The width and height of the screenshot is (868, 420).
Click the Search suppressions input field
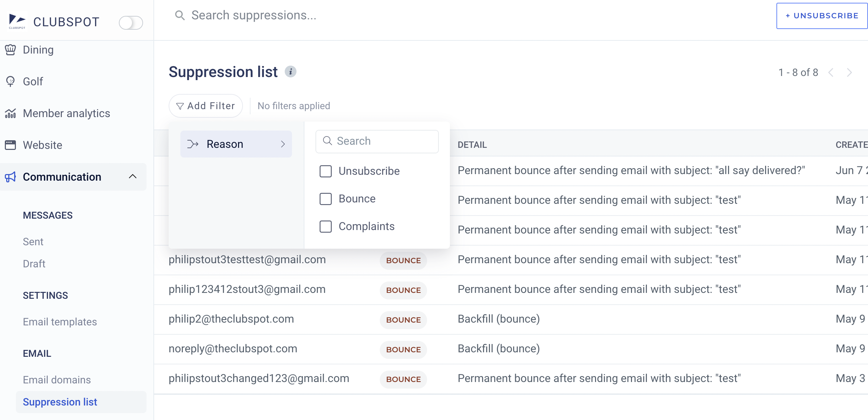[254, 15]
